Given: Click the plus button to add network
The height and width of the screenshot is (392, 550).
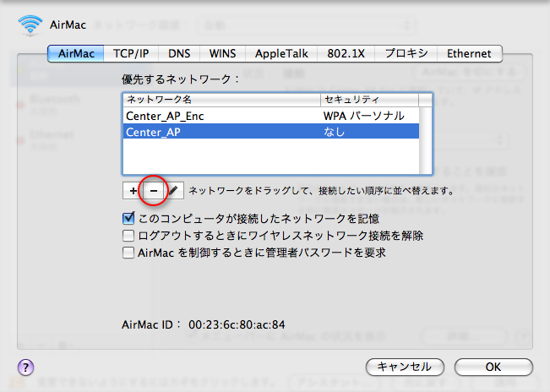Looking at the screenshot, I should [x=133, y=191].
